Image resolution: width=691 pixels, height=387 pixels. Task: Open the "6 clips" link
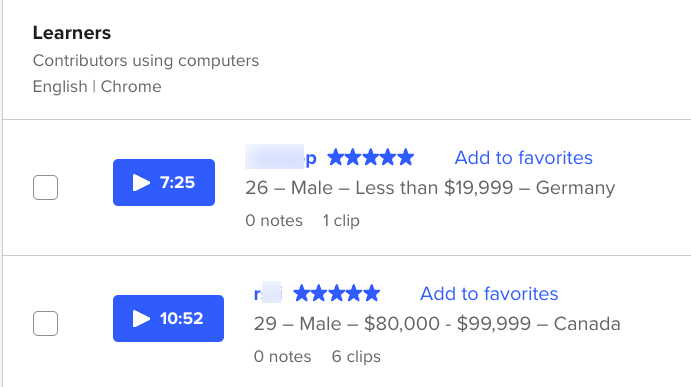[x=356, y=356]
